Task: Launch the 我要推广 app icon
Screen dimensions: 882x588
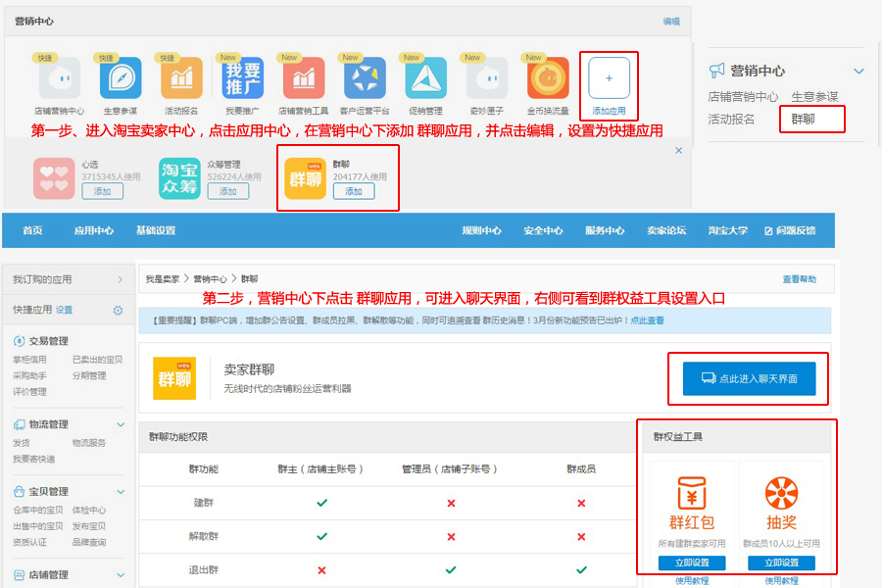Action: coord(242,78)
